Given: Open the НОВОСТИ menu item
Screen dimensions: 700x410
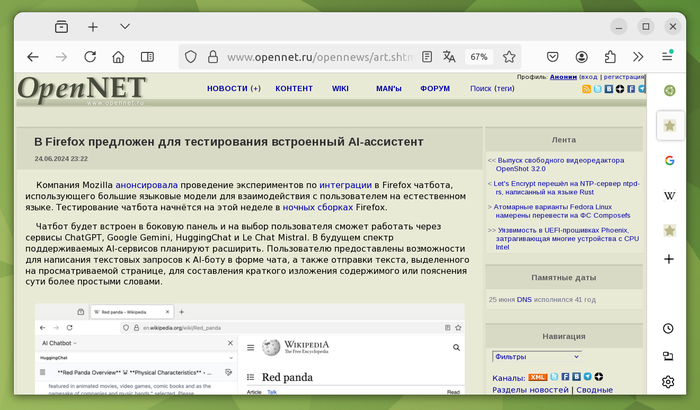Looking at the screenshot, I should pos(233,89).
